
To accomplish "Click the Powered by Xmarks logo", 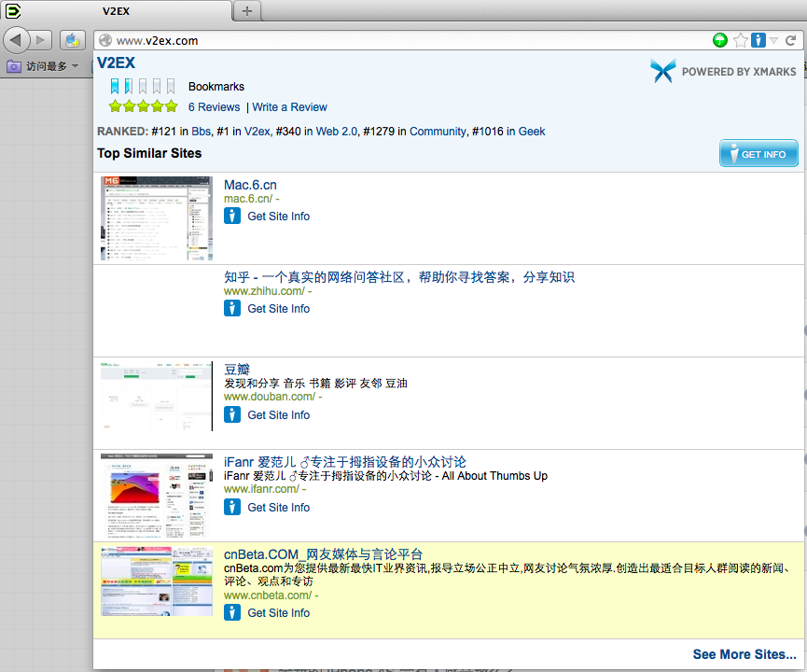I will pos(723,71).
